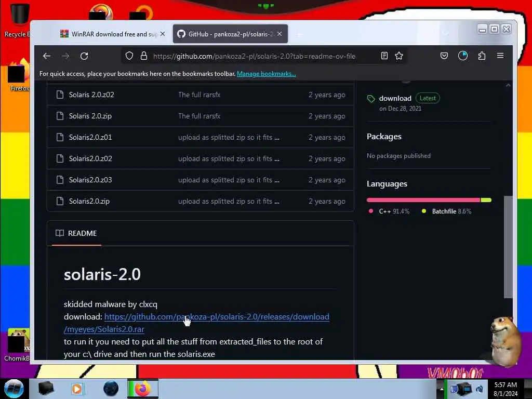Open file Solaris2.0.z03

pyautogui.click(x=90, y=180)
